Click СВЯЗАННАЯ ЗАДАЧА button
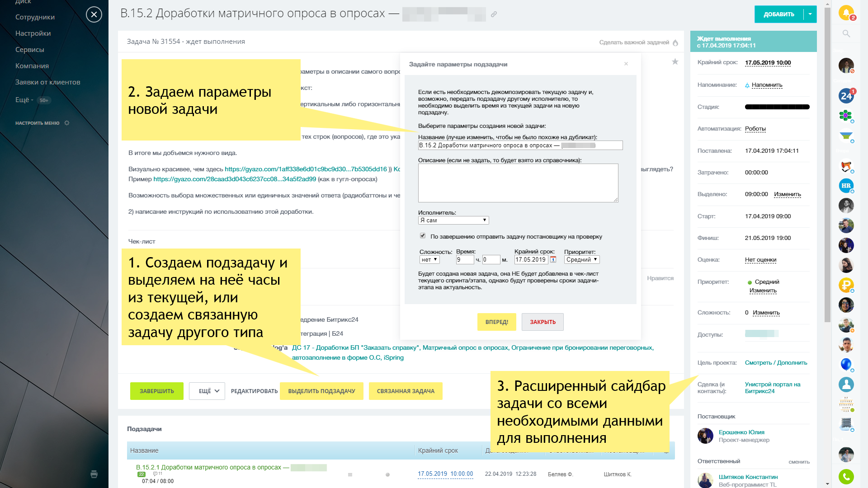The width and height of the screenshot is (868, 488). pos(406,391)
